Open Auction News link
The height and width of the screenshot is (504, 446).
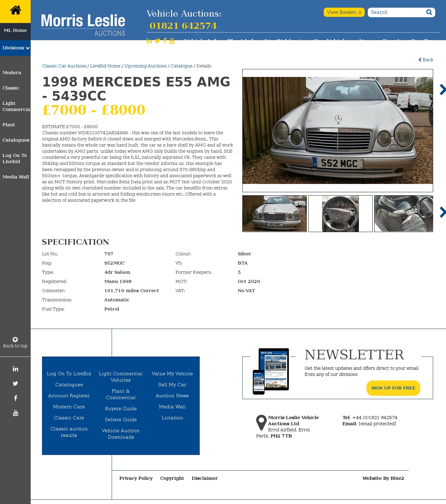click(172, 396)
